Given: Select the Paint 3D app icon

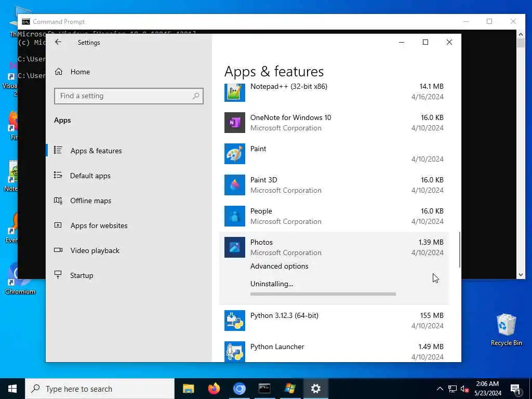Looking at the screenshot, I should coord(234,185).
